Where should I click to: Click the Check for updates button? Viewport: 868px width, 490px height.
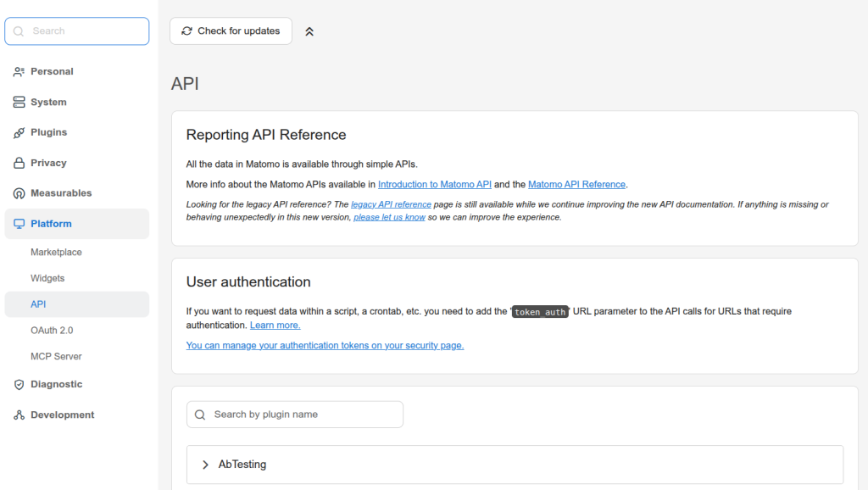click(231, 31)
